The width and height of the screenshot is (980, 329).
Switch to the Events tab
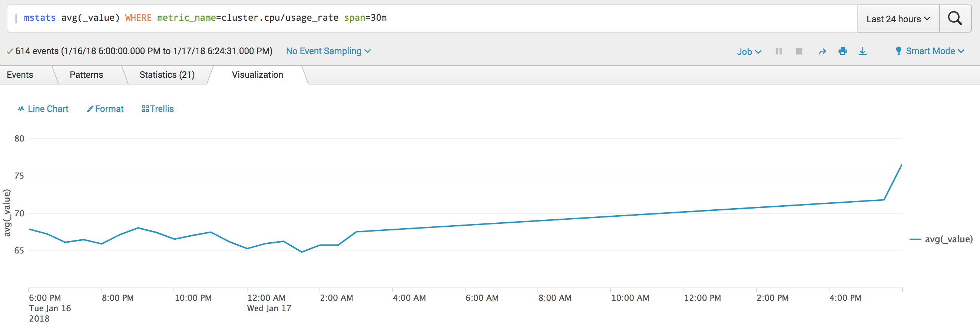pyautogui.click(x=20, y=74)
